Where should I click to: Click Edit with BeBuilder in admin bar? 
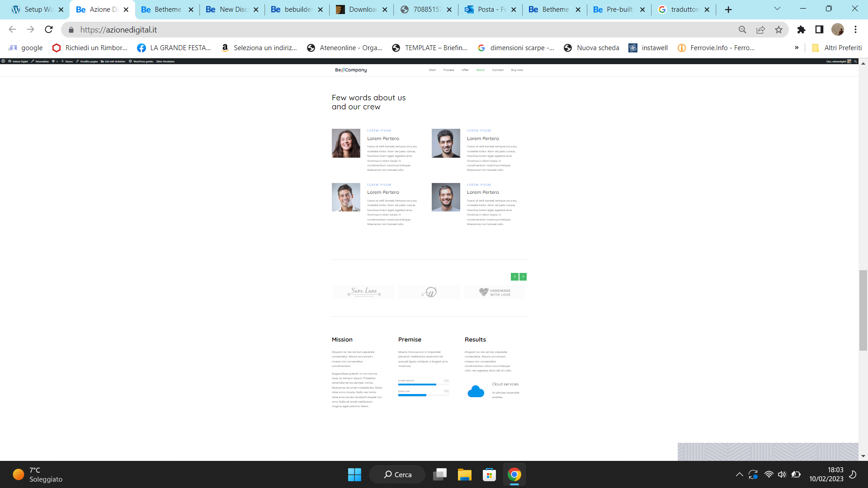click(x=113, y=61)
